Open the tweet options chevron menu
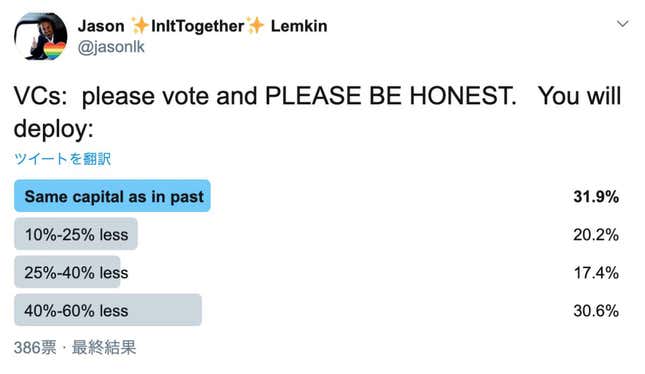Viewport: 645px width, 374px height. (x=622, y=24)
